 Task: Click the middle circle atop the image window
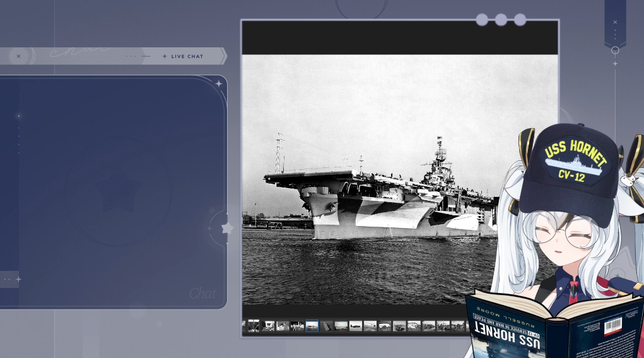pyautogui.click(x=501, y=20)
